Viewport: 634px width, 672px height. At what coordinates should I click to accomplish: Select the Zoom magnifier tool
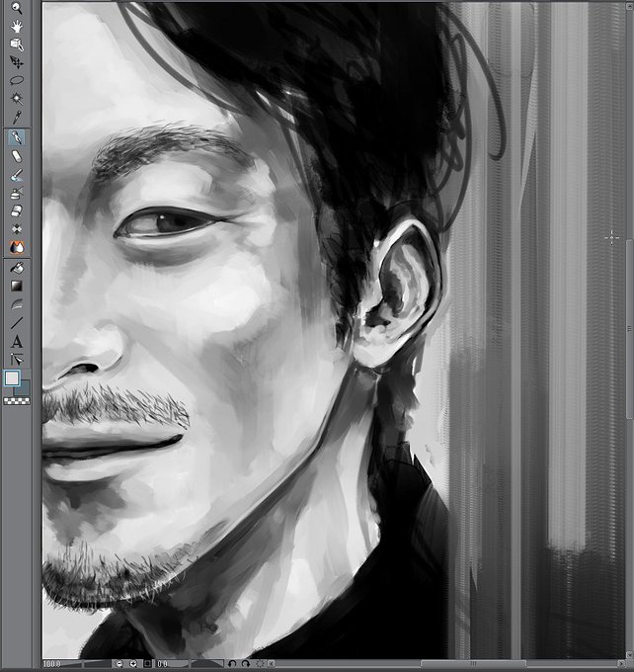pos(16,8)
